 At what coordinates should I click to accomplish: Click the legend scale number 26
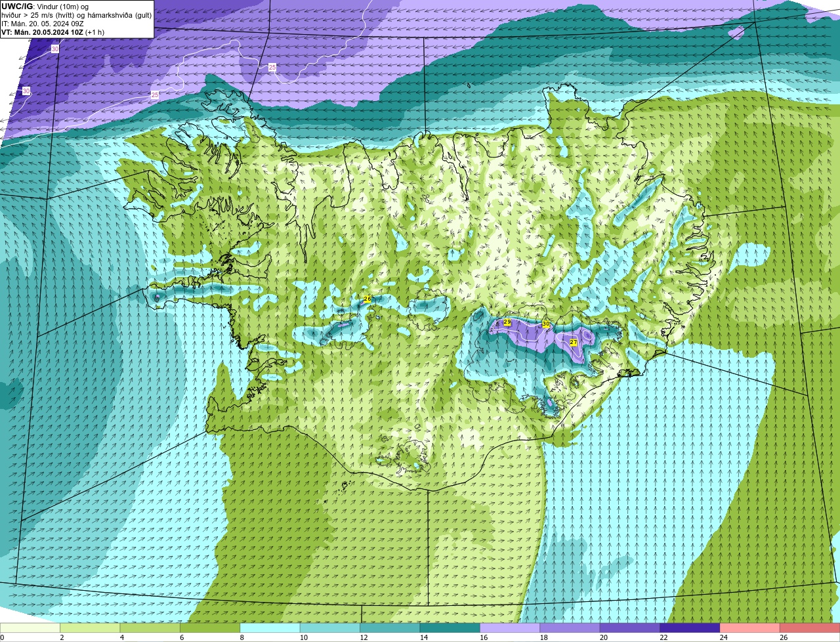tap(784, 637)
